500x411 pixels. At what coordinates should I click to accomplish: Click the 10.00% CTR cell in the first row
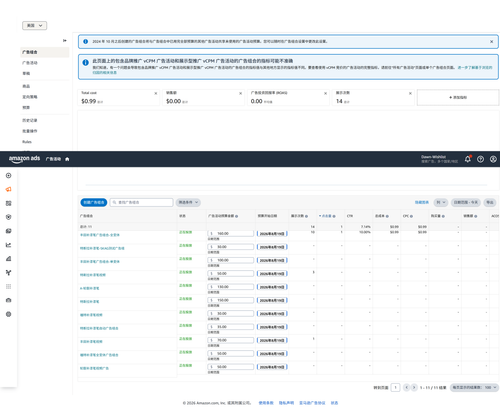click(x=365, y=232)
